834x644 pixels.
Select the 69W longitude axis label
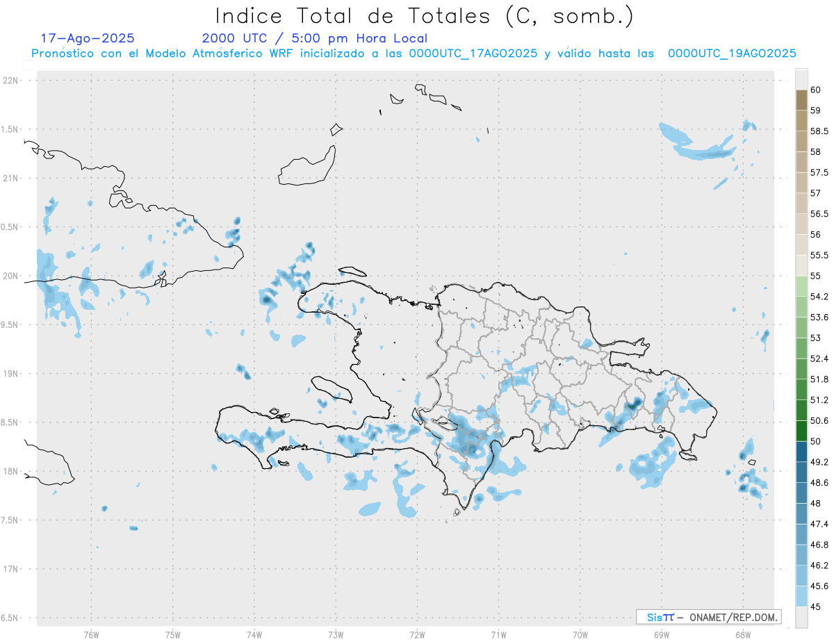point(662,635)
